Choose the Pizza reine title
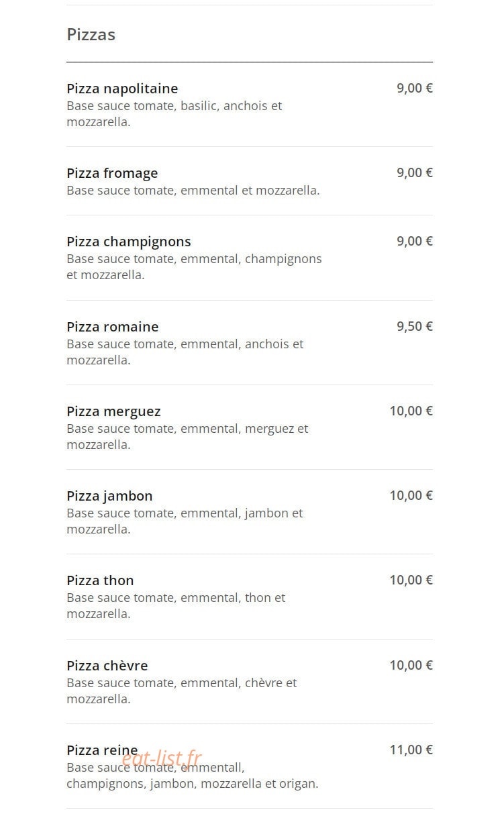 (x=102, y=750)
